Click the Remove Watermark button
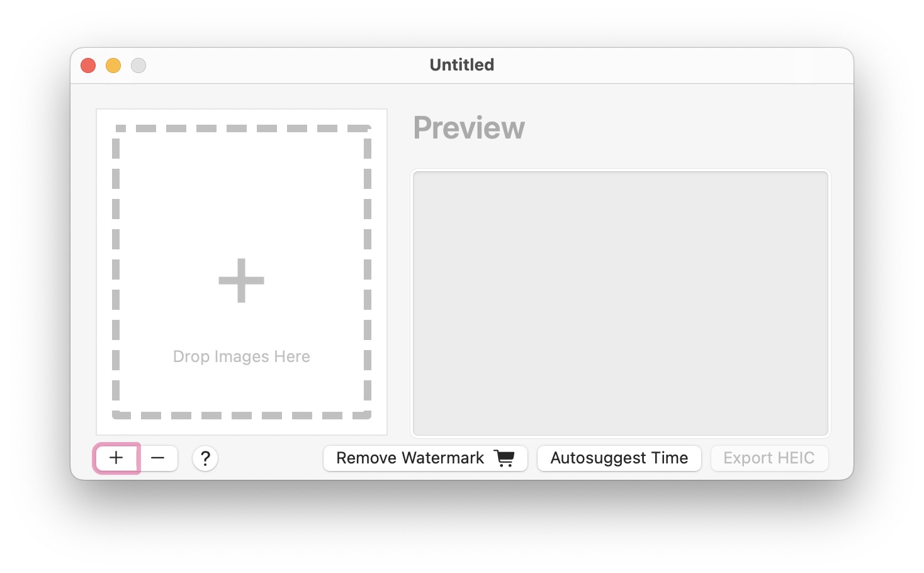The height and width of the screenshot is (573, 924). tap(425, 458)
